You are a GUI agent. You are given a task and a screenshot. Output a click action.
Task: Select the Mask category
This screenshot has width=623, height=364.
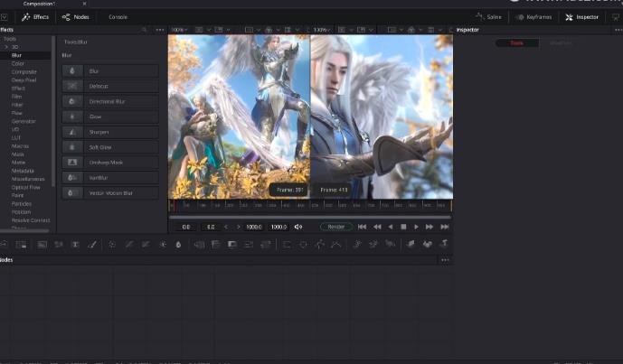[17, 154]
